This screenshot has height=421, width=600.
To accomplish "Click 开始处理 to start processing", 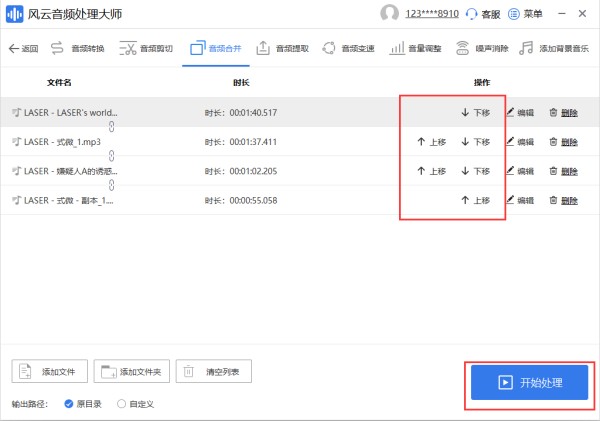I will click(x=530, y=383).
